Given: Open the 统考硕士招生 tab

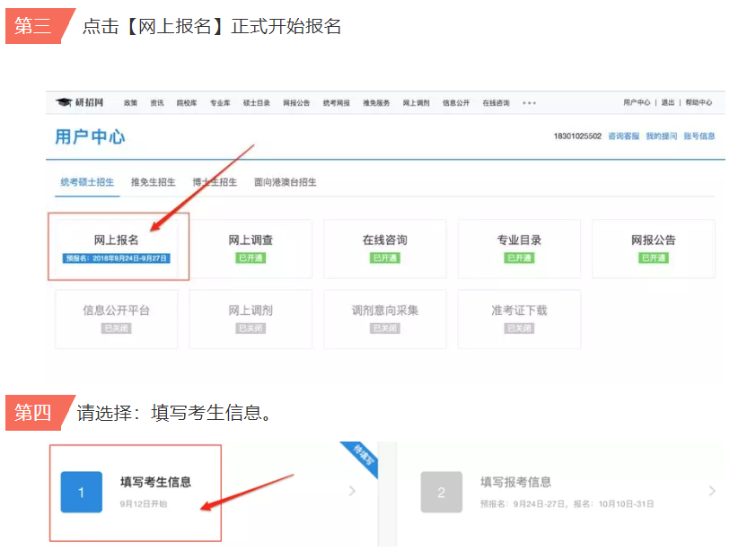Looking at the screenshot, I should 87,182.
